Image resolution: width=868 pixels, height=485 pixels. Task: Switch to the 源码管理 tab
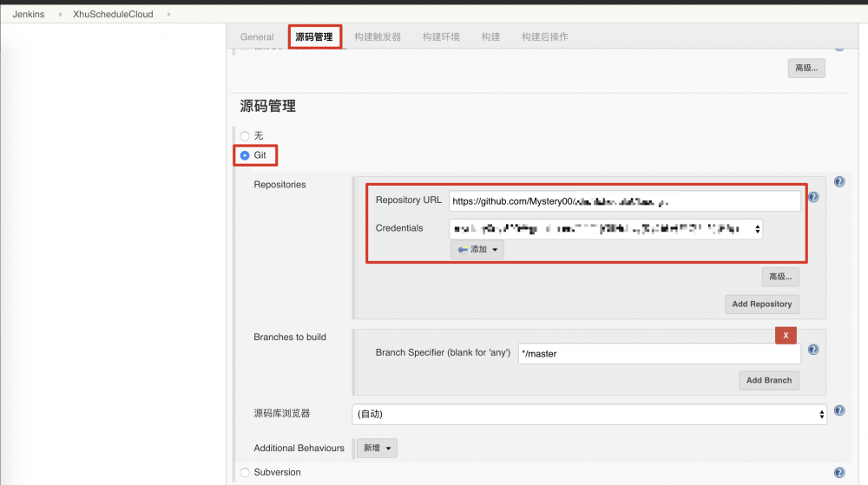point(314,37)
